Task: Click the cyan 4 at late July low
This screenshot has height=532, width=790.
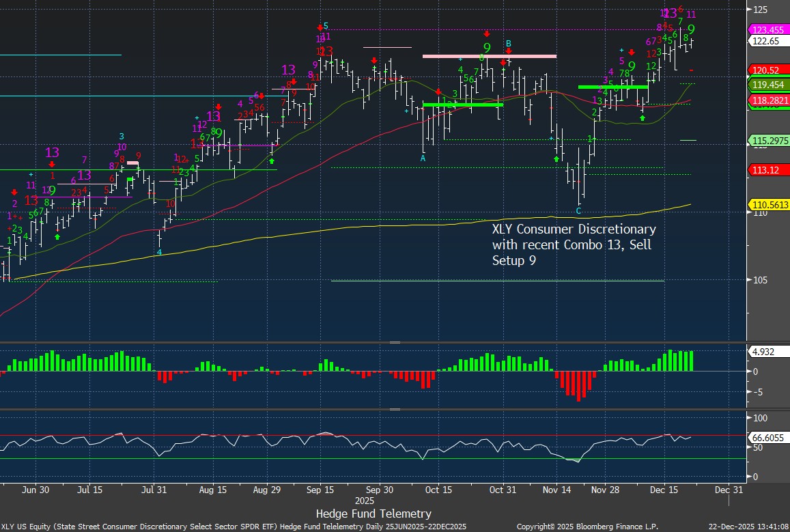Action: (x=159, y=252)
